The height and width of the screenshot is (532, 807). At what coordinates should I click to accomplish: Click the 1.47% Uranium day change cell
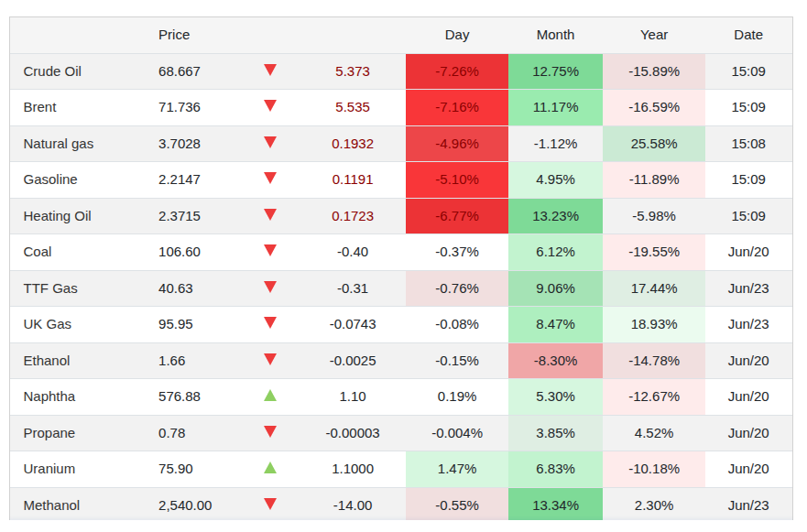[x=457, y=469]
